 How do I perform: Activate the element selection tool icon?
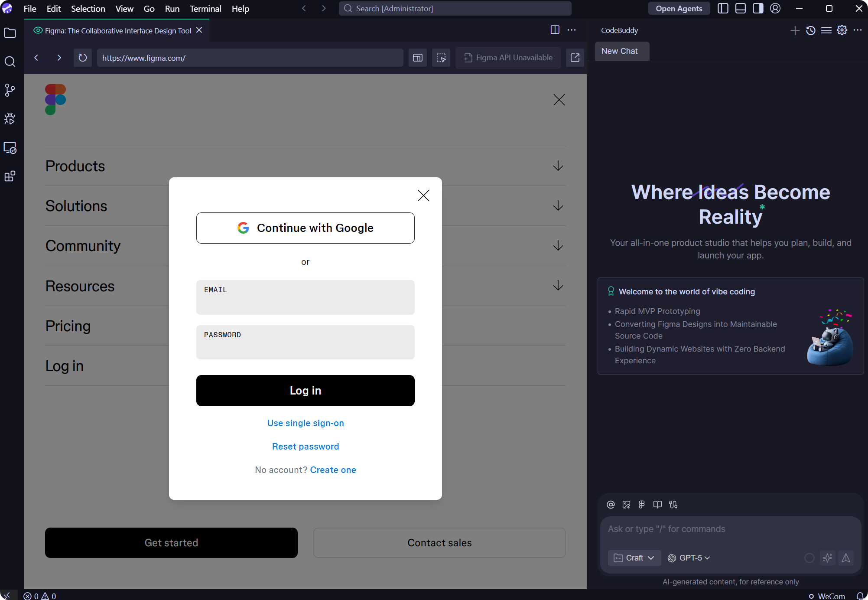tap(441, 58)
